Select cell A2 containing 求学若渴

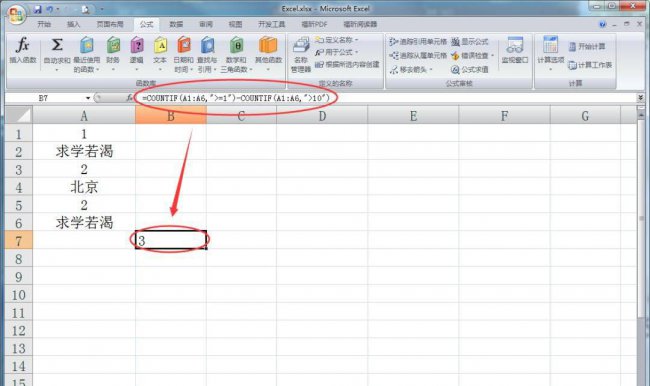[x=84, y=151]
